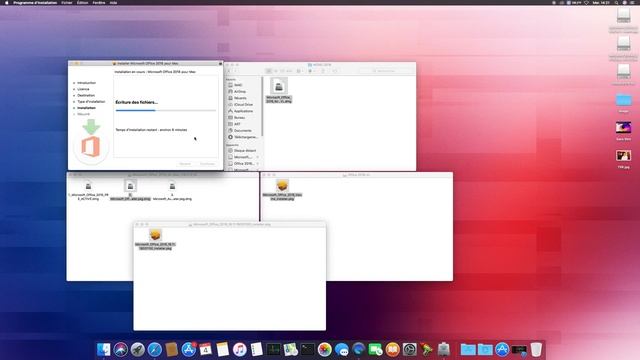
Task: Select the Microsoft_Office dmg file in Finder window
Action: pos(279,91)
